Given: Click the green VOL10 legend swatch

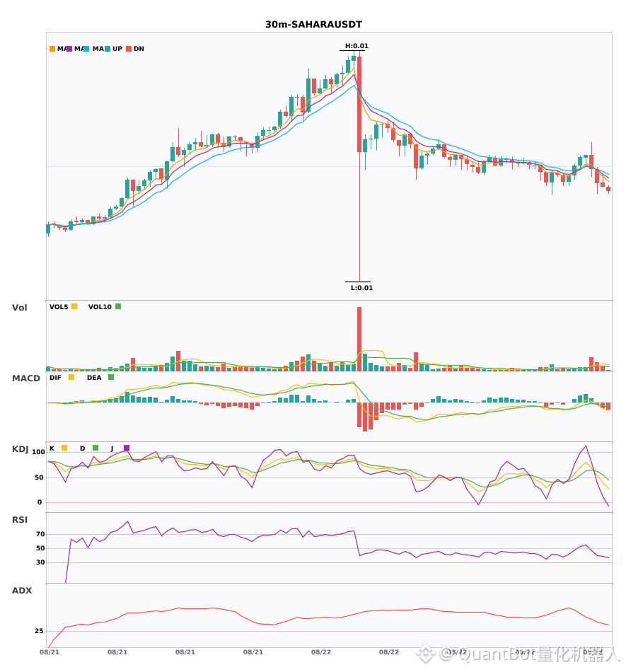Looking at the screenshot, I should (118, 306).
